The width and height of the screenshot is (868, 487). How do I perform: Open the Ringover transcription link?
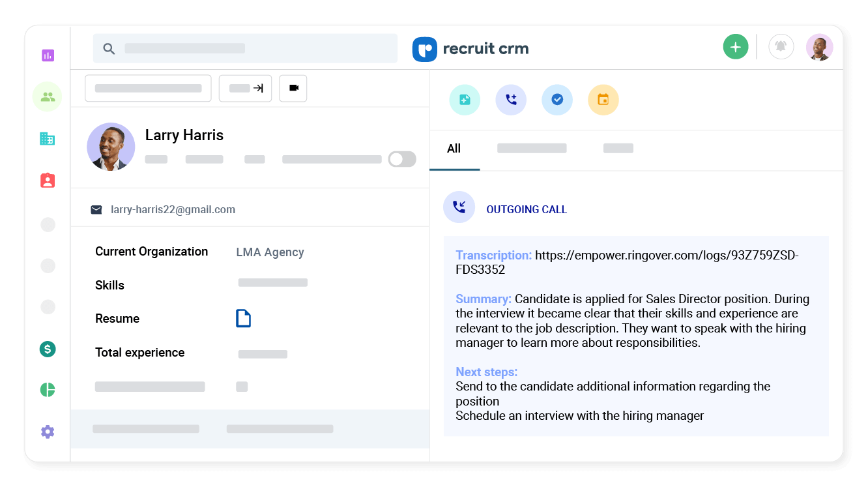666,255
